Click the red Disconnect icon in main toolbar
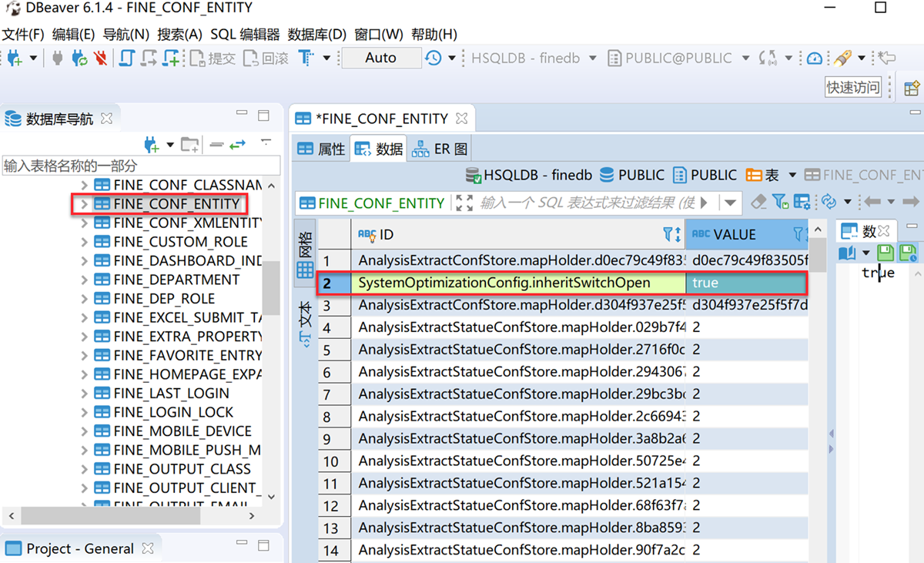The image size is (924, 563). pos(100,58)
